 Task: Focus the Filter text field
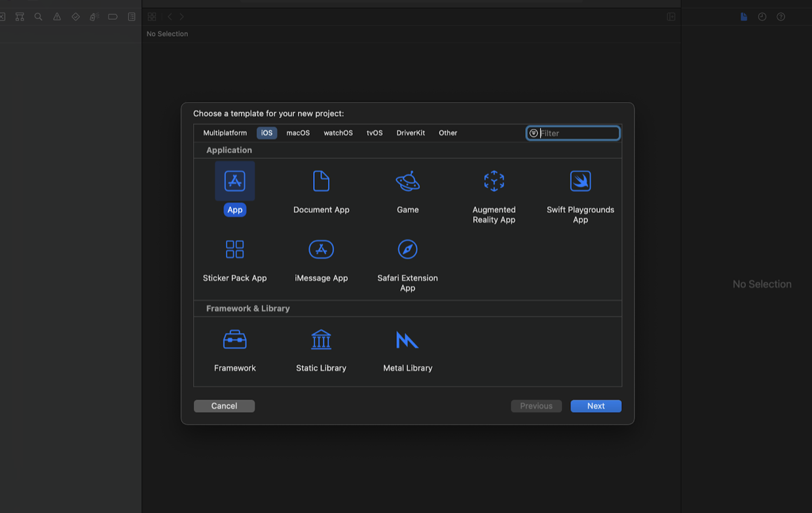point(573,133)
